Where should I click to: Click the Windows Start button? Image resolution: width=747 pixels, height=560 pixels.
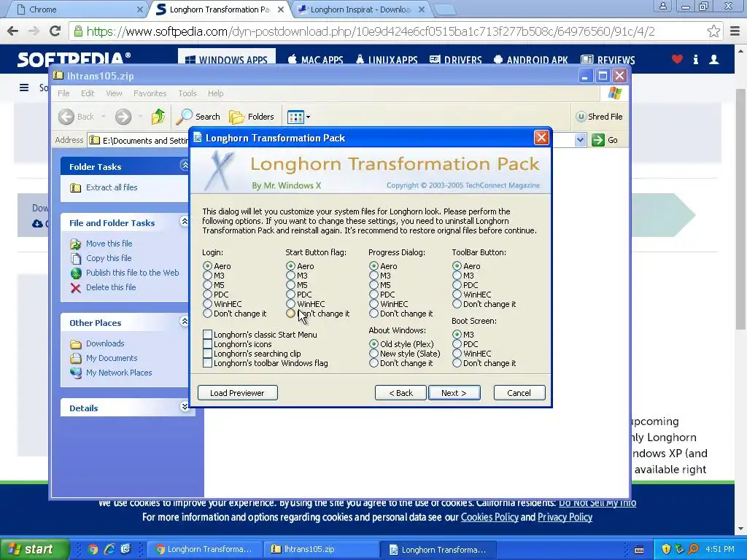34,549
